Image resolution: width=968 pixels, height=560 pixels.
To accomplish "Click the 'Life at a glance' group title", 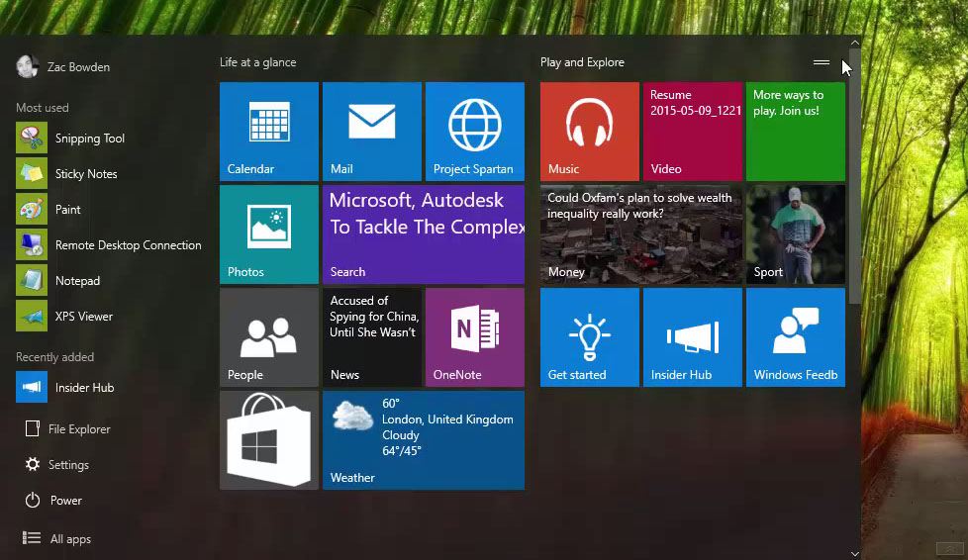I will (258, 62).
